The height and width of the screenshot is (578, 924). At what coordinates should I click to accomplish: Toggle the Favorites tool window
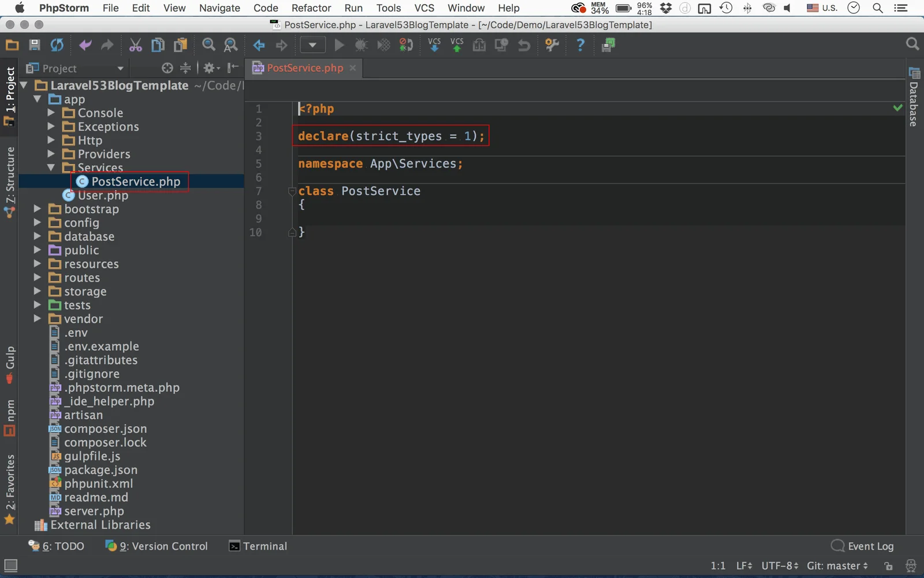(x=10, y=489)
